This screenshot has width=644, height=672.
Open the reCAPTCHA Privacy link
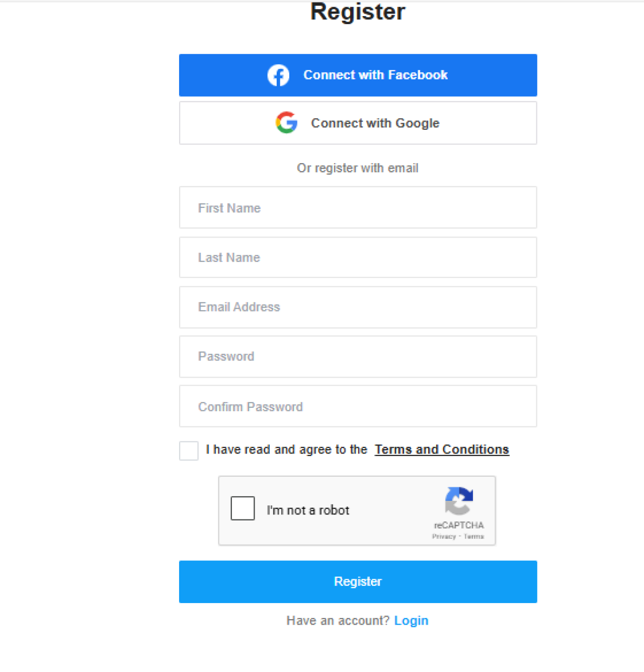point(444,537)
